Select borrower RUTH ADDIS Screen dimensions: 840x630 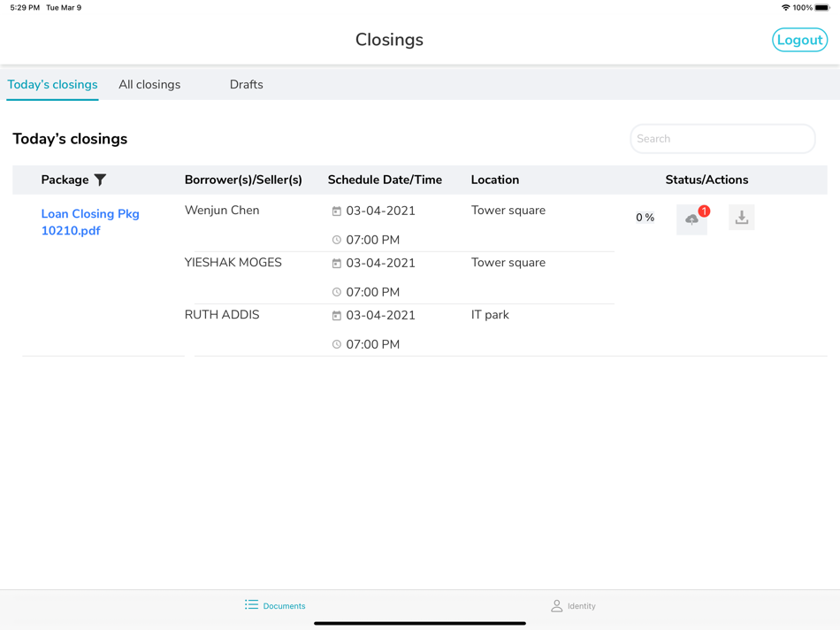click(222, 315)
